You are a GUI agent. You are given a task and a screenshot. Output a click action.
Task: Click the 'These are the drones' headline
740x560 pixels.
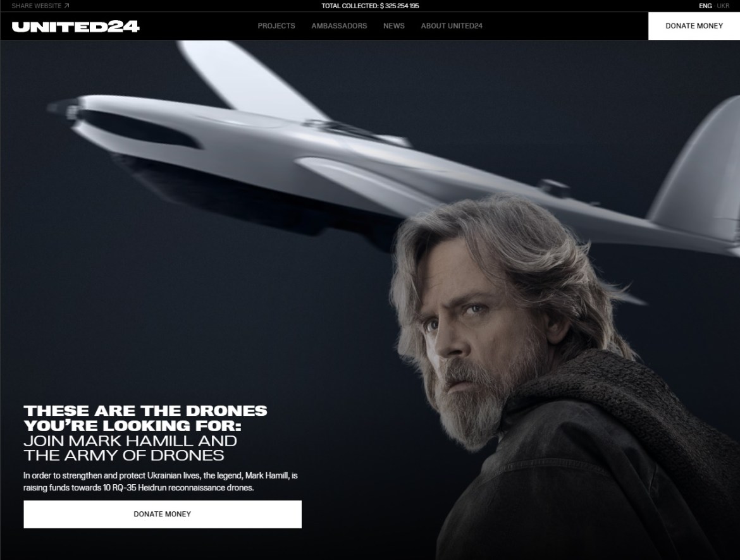[145, 418]
